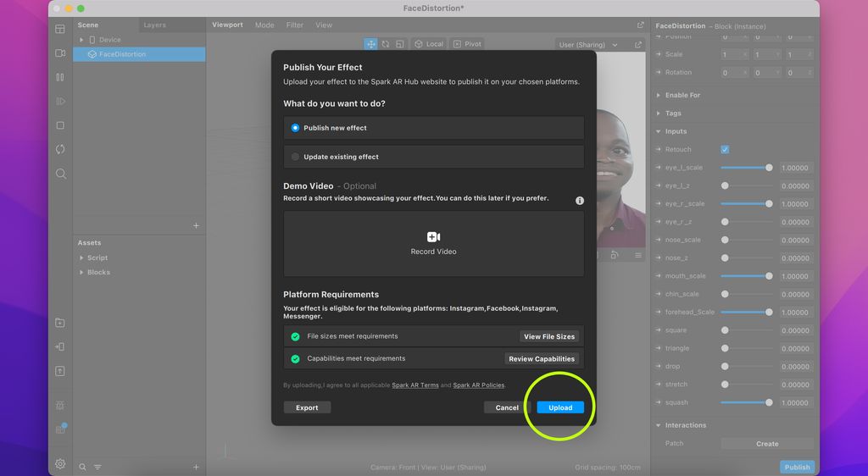Open the Mode menu in viewport
Viewport: 868px width, 476px height.
click(x=264, y=25)
